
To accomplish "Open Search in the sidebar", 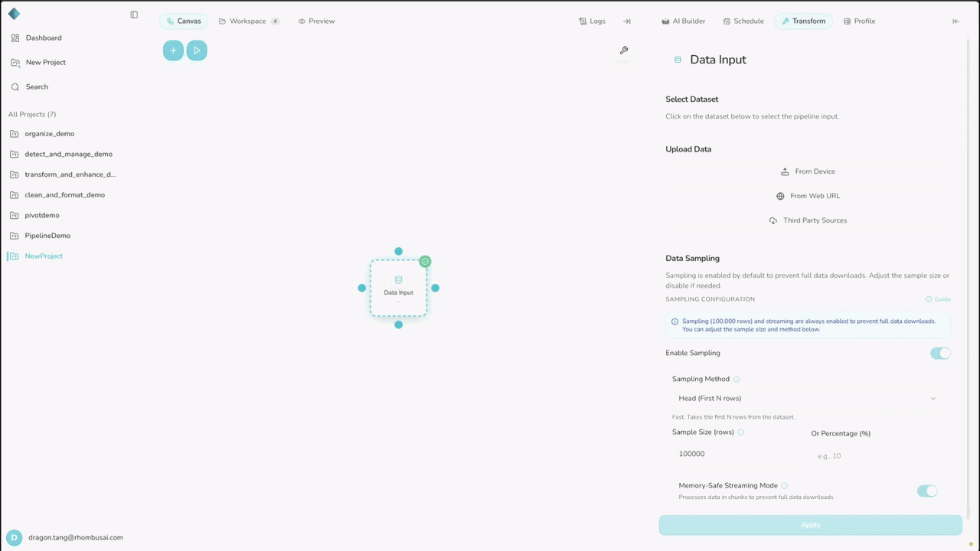I will tap(30, 86).
